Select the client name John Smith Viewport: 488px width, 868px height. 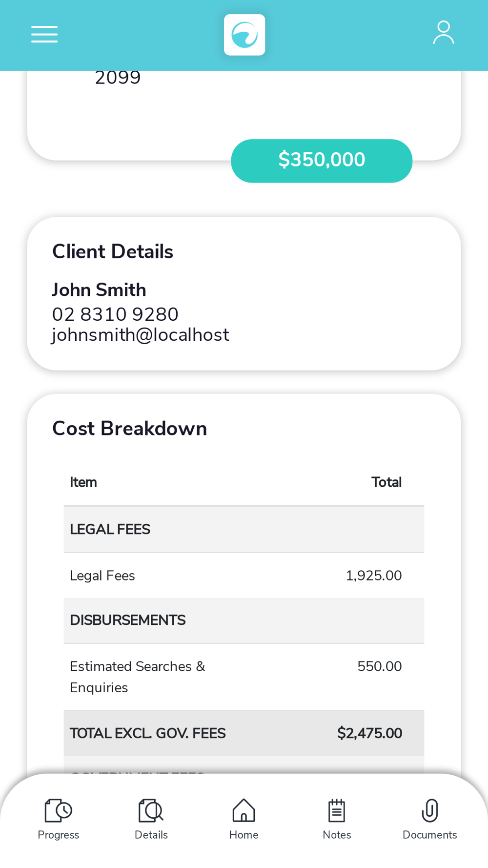[99, 290]
